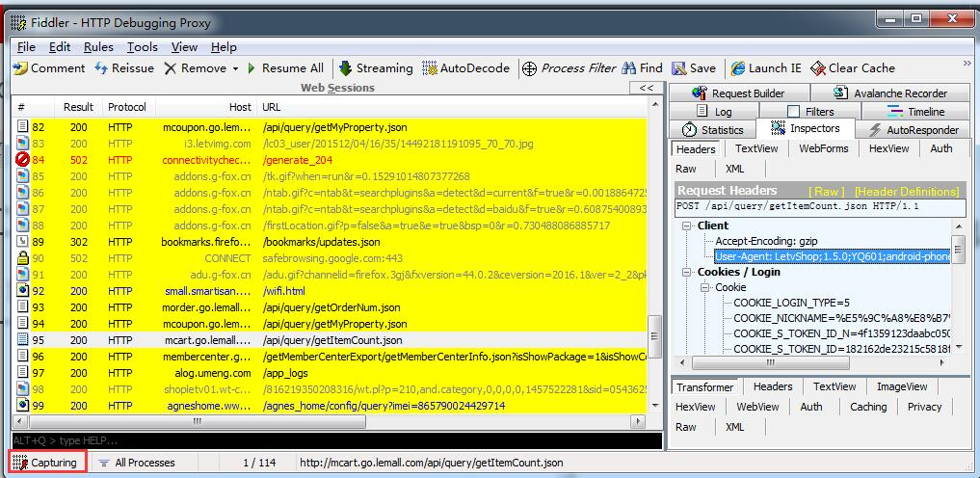Open the response Privacy tab
Viewport: 980px width, 478px height.
924,407
